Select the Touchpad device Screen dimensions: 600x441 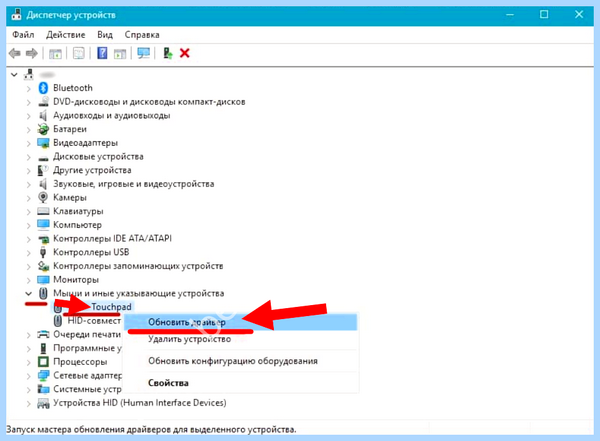pyautogui.click(x=111, y=307)
